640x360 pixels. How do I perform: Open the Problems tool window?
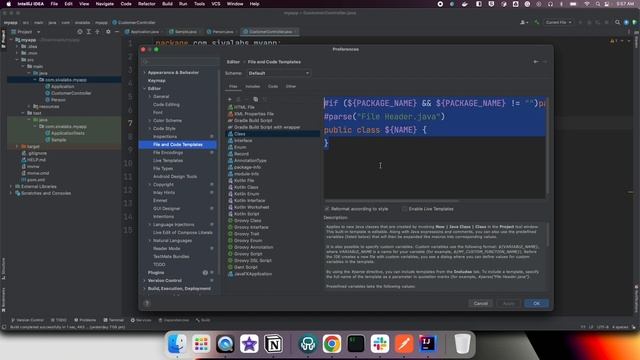(85, 320)
